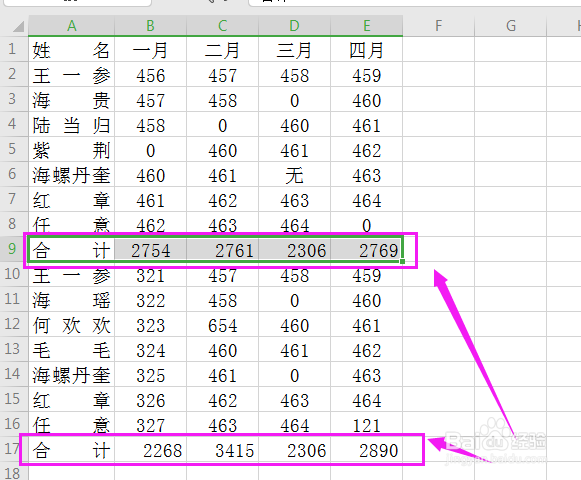Select row 5 header
The height and width of the screenshot is (480, 581).
tap(14, 149)
